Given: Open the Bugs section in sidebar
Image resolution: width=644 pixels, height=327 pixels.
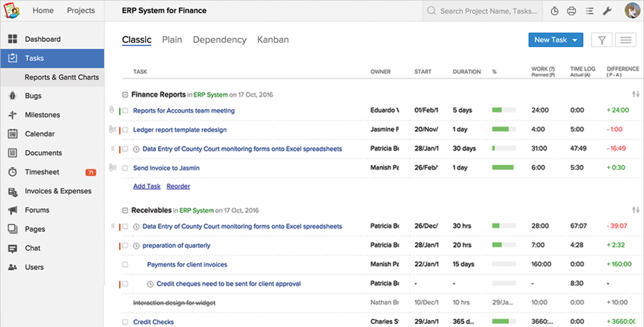Looking at the screenshot, I should pos(33,96).
